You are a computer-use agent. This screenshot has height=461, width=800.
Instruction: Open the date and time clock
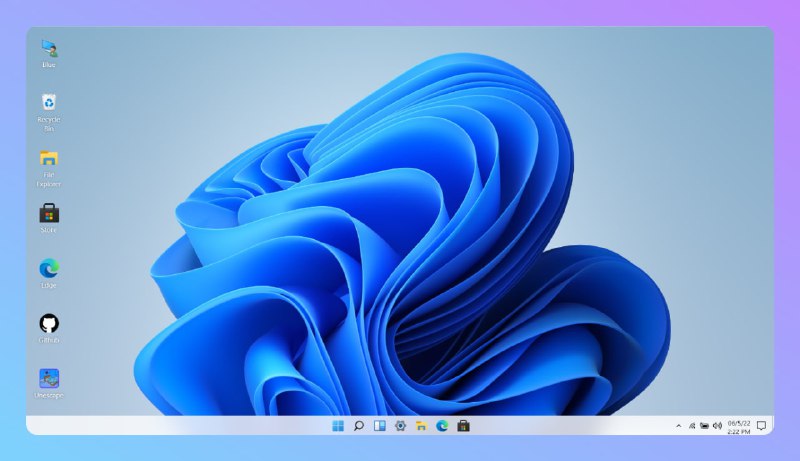click(x=739, y=427)
